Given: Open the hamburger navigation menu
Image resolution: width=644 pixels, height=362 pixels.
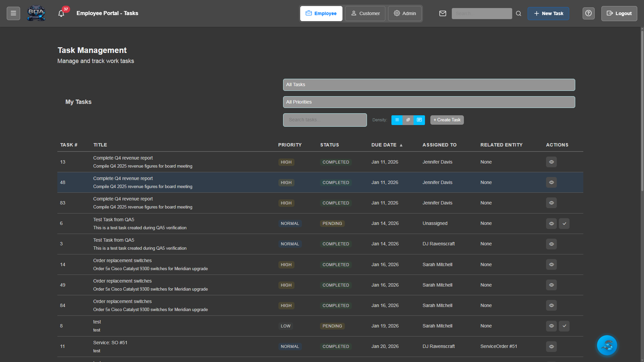Looking at the screenshot, I should click(13, 13).
